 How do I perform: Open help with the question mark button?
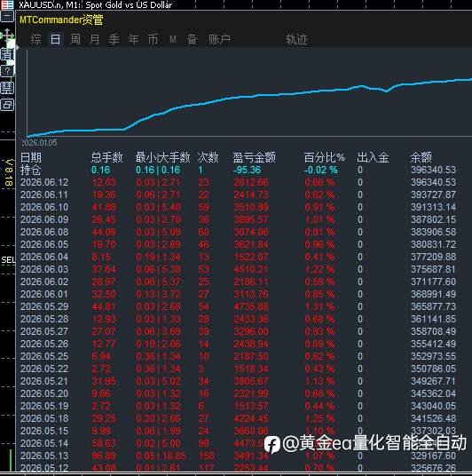click(8, 71)
